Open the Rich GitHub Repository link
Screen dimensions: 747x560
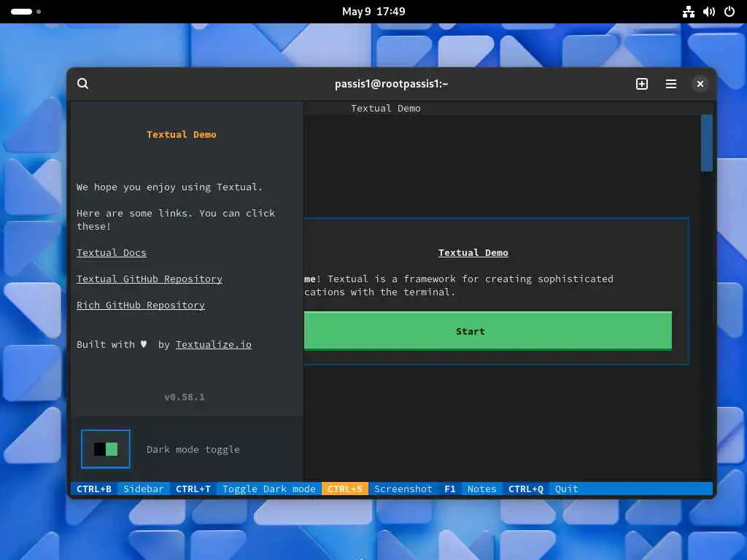click(141, 306)
